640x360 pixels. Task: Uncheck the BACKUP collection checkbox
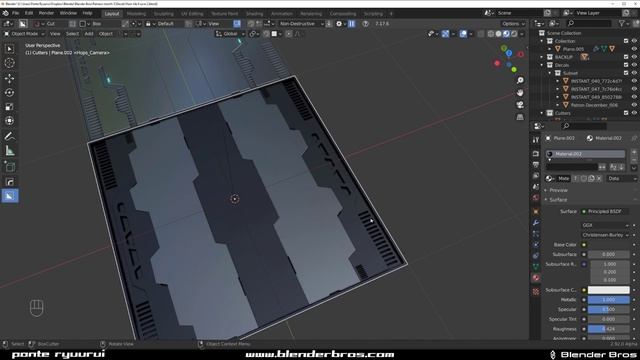[x=626, y=57]
